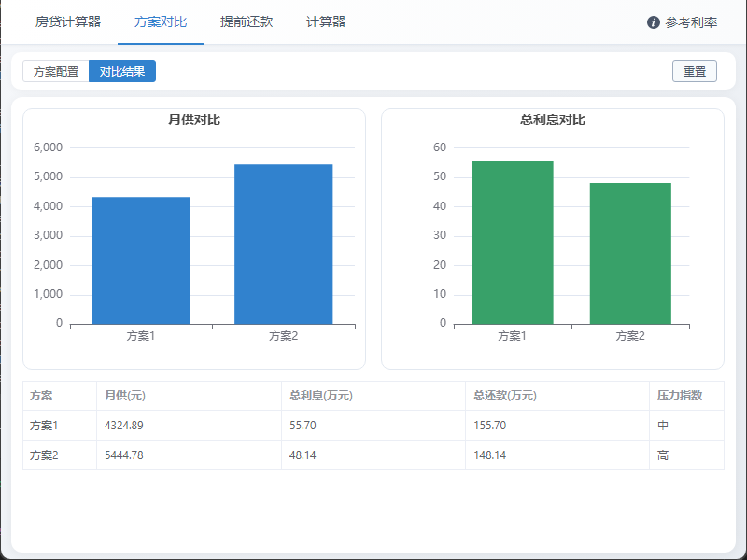
Task: Open the 提前还款 tab
Action: 247,21
